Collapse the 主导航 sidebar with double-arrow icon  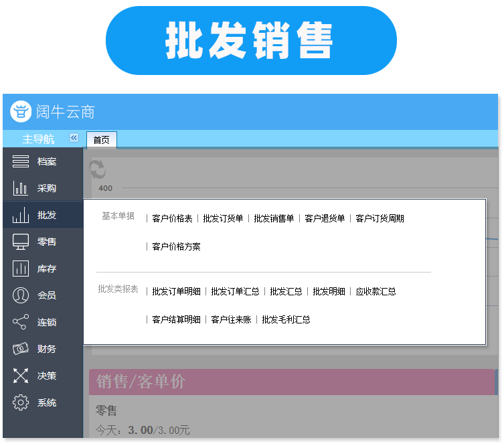pyautogui.click(x=74, y=138)
